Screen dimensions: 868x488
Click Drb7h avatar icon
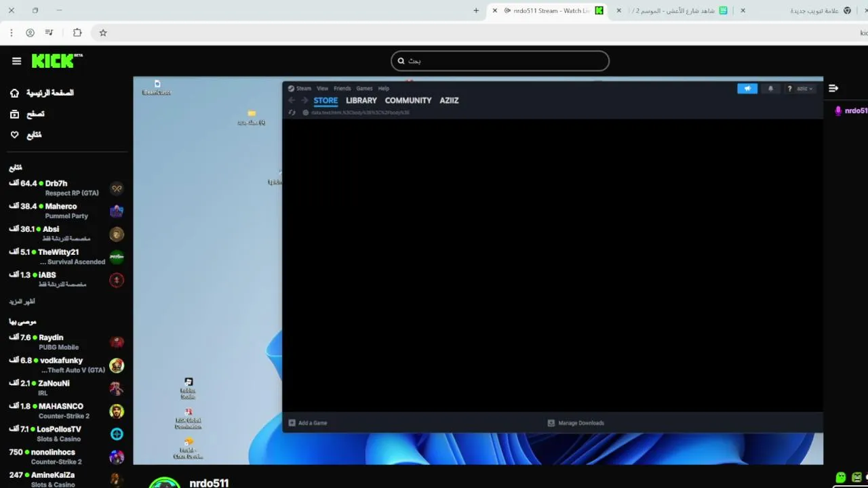click(117, 188)
